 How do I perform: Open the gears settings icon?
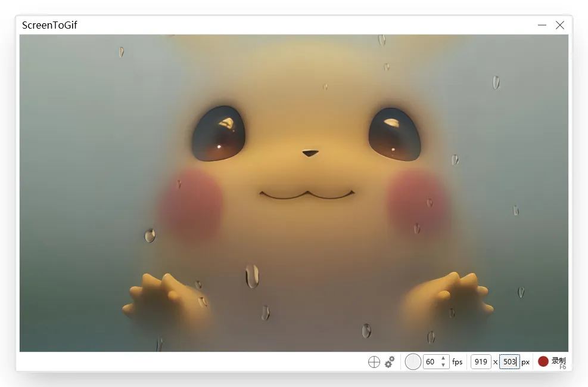[390, 362]
